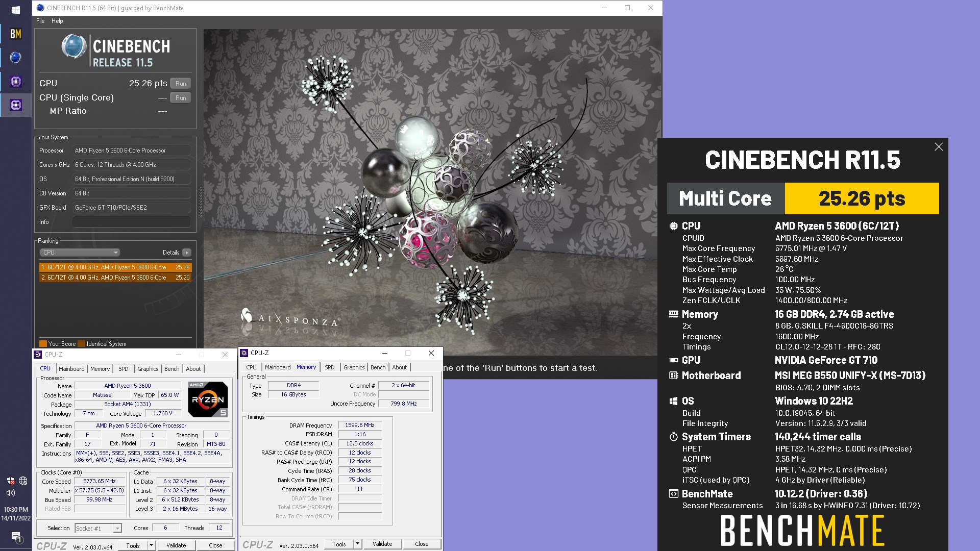Select first CPU-Z chip taskbar icon
Image resolution: width=980 pixels, height=551 pixels.
(15, 81)
